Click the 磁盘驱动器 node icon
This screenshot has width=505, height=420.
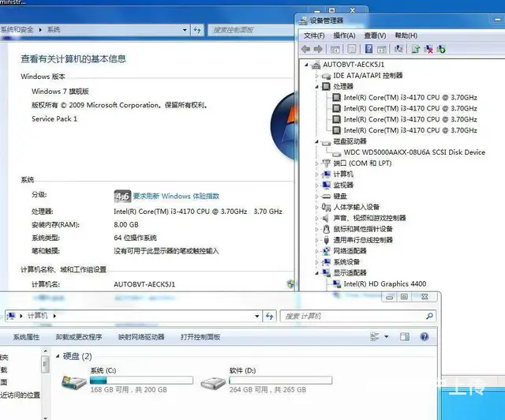(326, 142)
